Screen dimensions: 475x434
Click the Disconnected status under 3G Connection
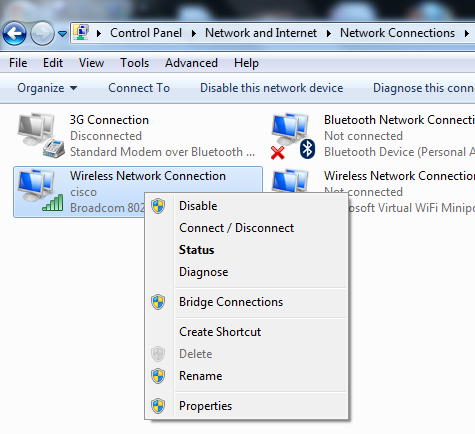tap(106, 136)
